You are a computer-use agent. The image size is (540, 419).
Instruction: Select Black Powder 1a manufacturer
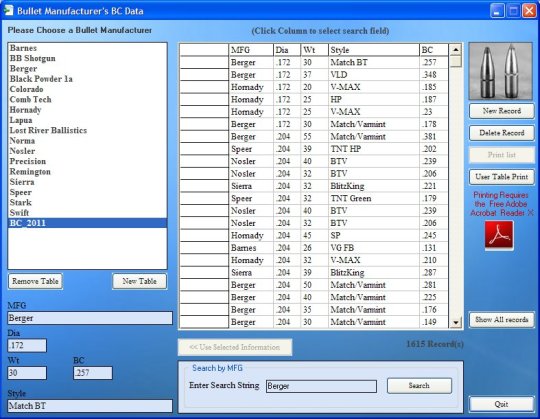coord(87,79)
